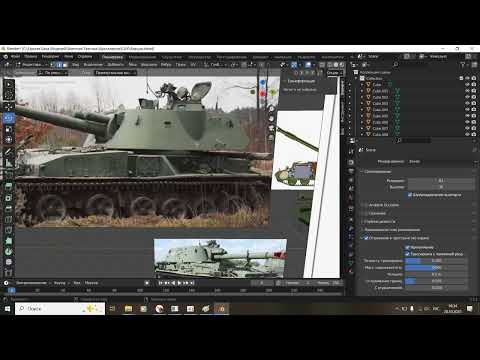Open the outliner filter funnel icon
The width and height of the screenshot is (480, 360).
[x=463, y=65]
